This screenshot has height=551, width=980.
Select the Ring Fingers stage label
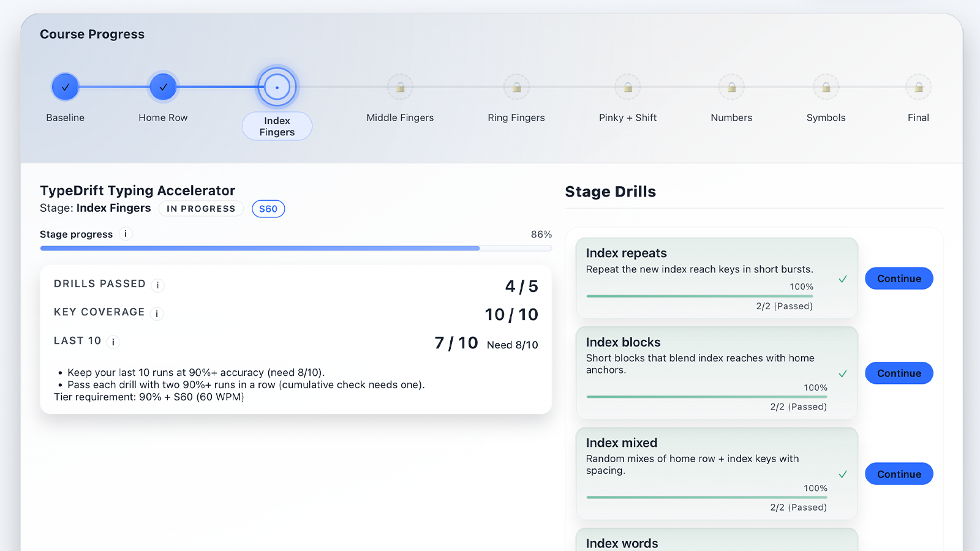[516, 118]
